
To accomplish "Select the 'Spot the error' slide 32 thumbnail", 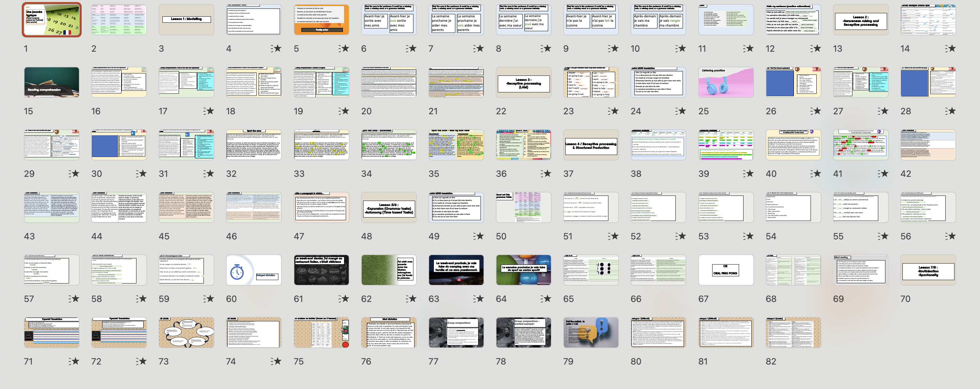I will (x=254, y=145).
